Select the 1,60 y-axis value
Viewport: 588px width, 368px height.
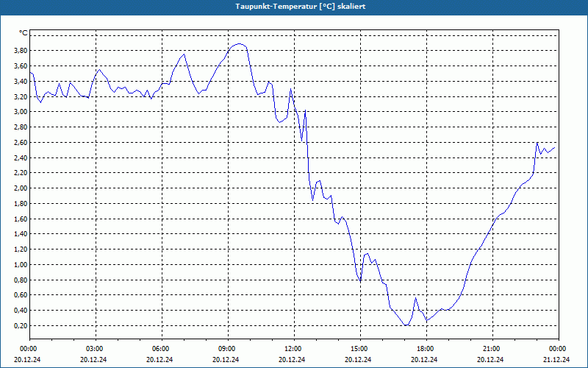21,219
